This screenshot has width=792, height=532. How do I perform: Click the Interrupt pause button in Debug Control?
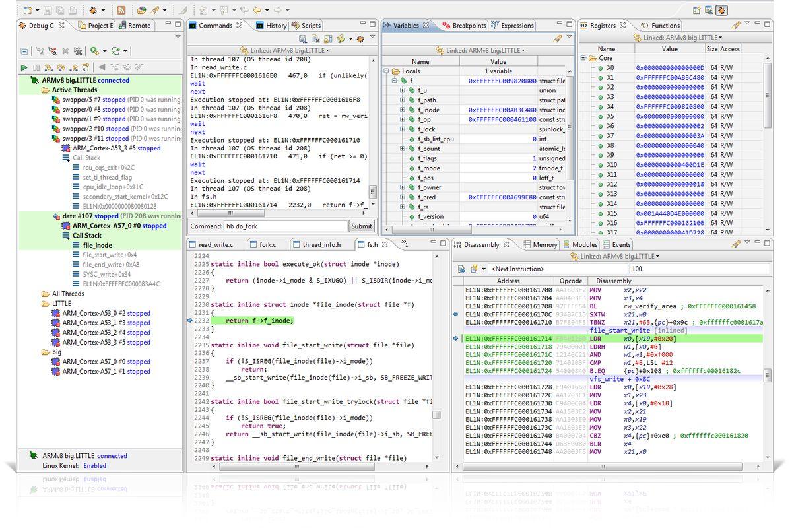point(36,67)
